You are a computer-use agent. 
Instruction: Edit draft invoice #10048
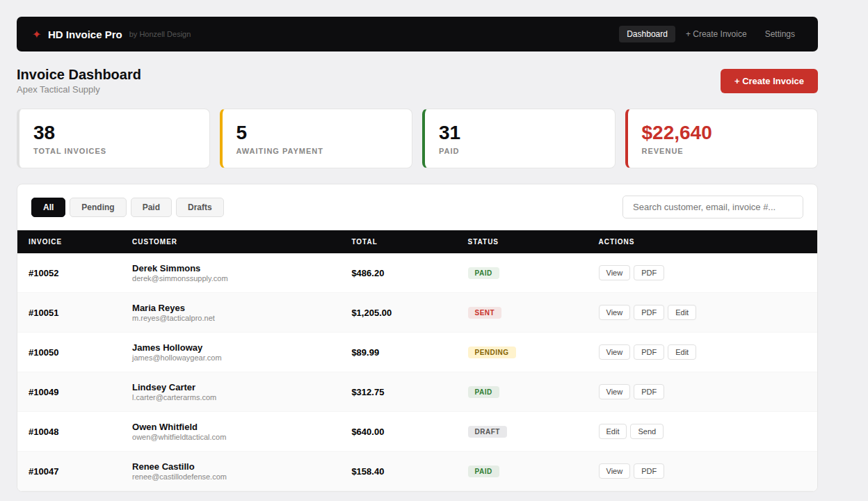coord(613,431)
